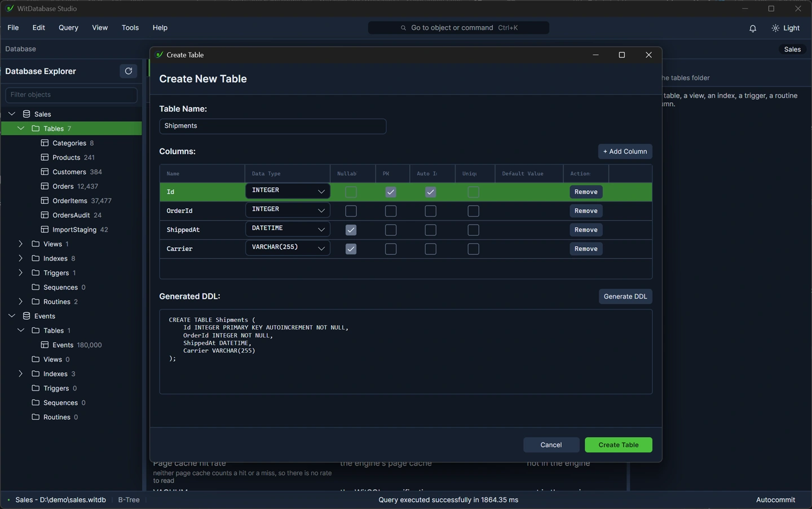Cancel the Create Table dialog
This screenshot has width=812, height=509.
(551, 445)
